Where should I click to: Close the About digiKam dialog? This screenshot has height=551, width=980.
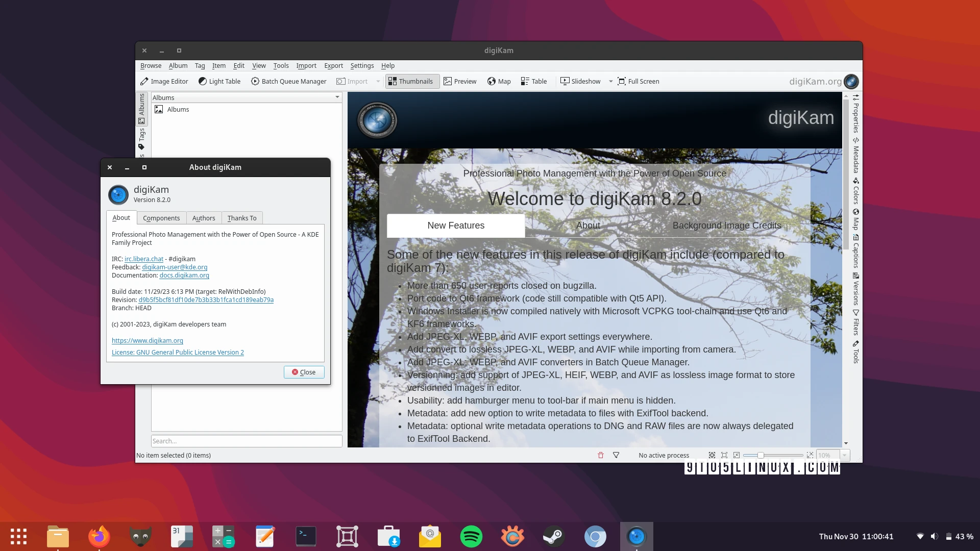click(304, 372)
